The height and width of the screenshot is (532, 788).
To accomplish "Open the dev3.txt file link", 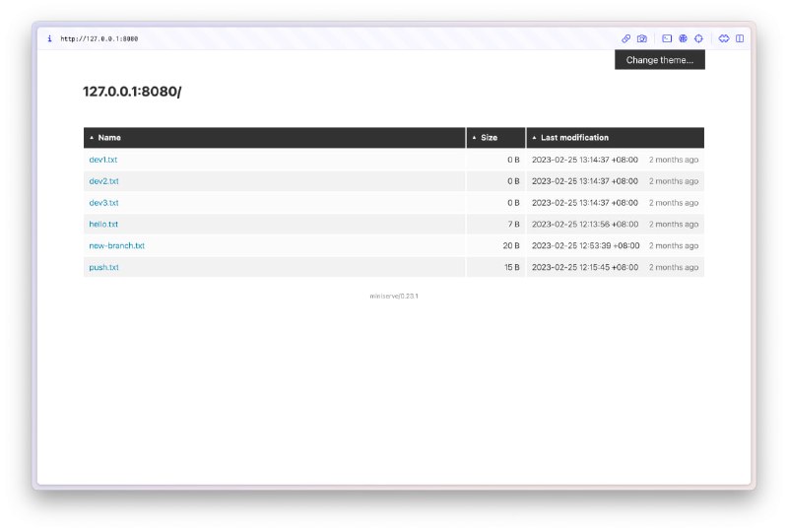I will (x=103, y=203).
